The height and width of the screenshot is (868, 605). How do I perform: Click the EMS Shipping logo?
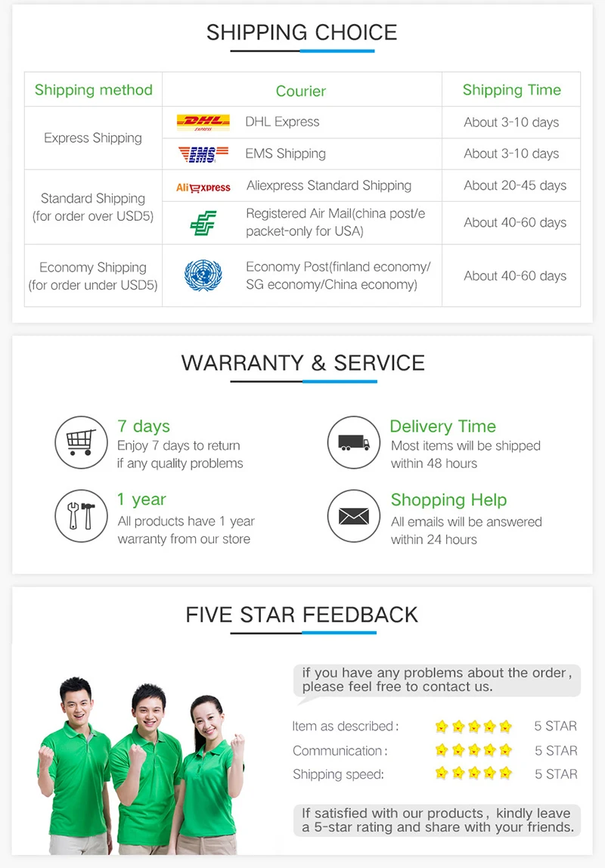click(203, 154)
